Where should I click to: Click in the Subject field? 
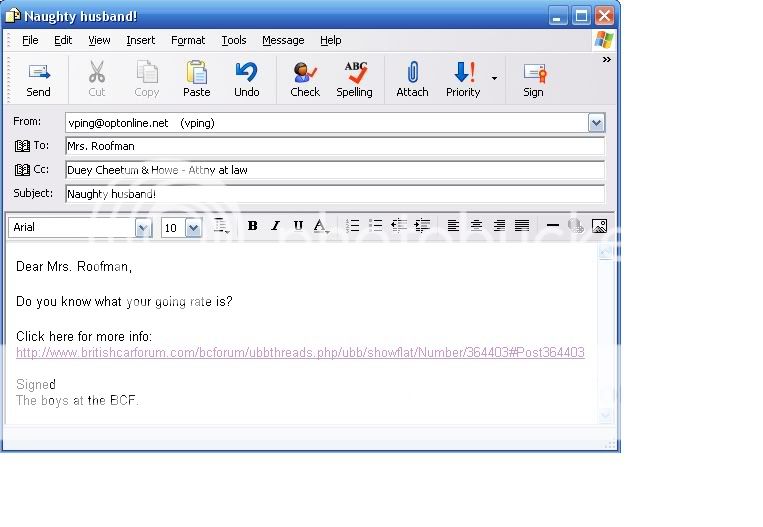(x=334, y=194)
